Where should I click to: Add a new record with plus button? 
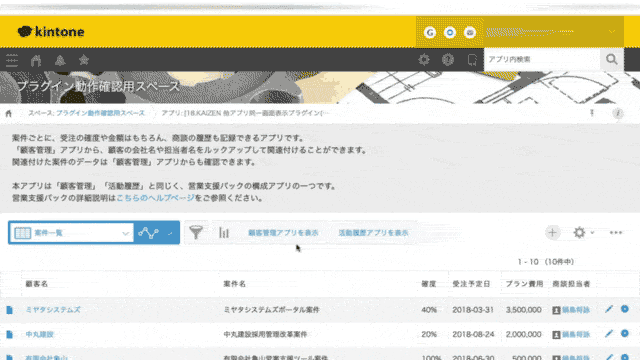[552, 233]
